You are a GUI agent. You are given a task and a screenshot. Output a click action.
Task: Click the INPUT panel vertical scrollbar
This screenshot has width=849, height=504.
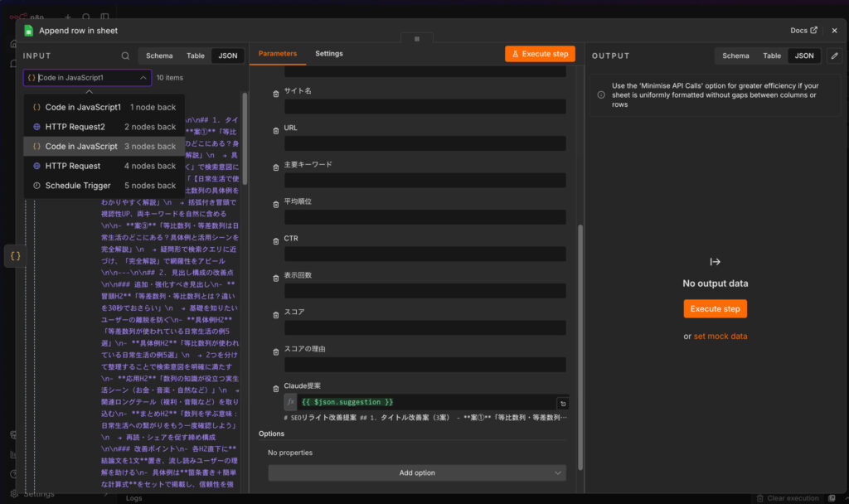(x=245, y=138)
